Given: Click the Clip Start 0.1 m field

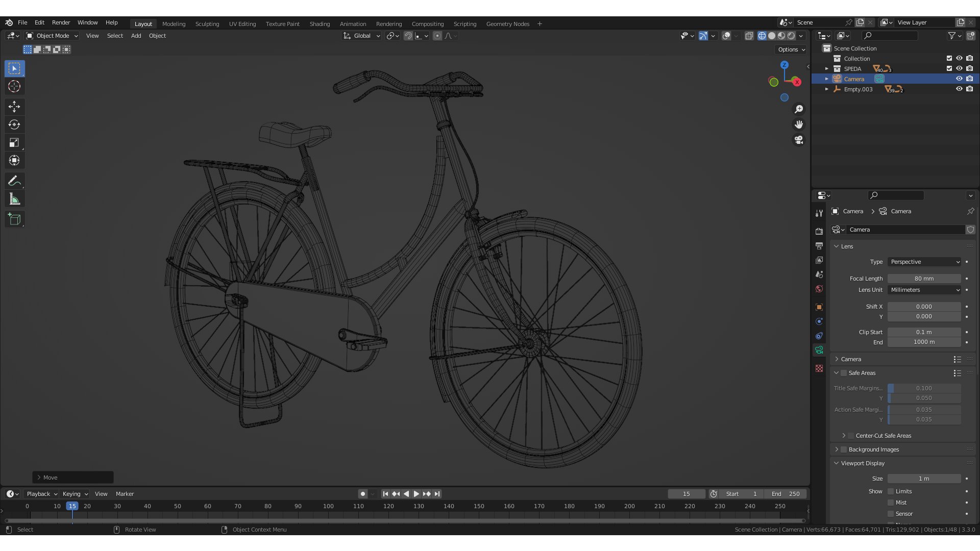Looking at the screenshot, I should coord(924,332).
